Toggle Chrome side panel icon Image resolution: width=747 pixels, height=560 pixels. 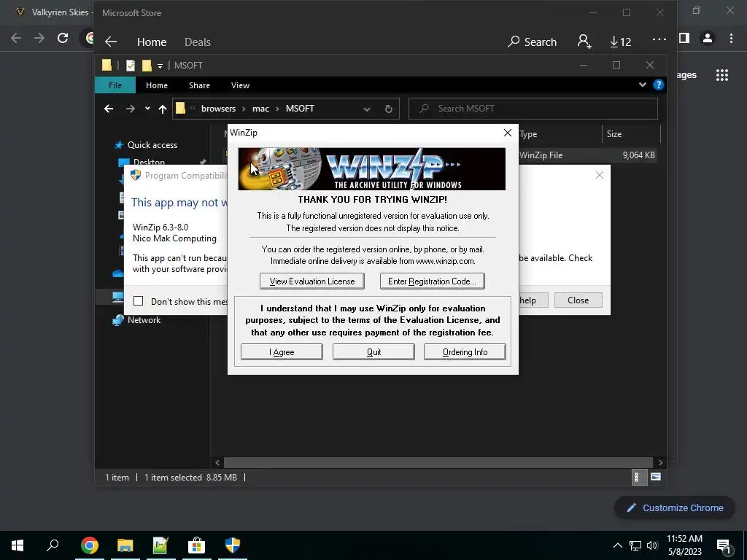tap(684, 38)
